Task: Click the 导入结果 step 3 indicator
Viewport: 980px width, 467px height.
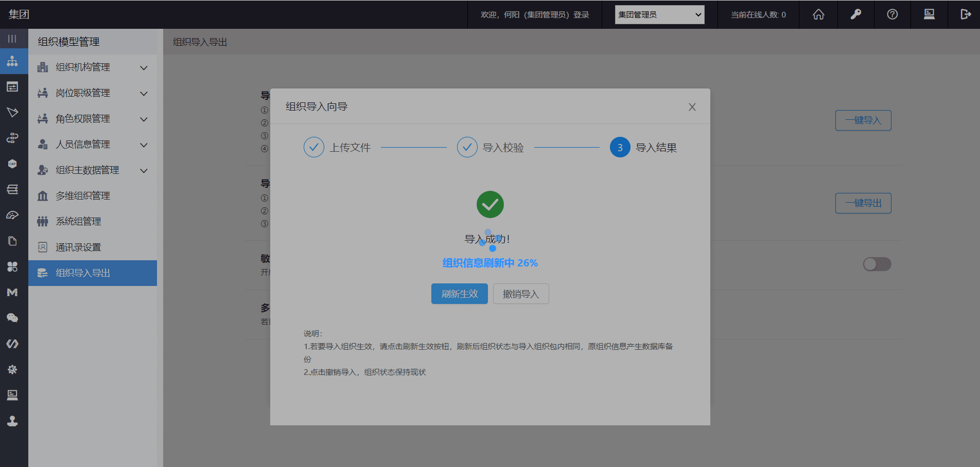Action: click(x=643, y=148)
